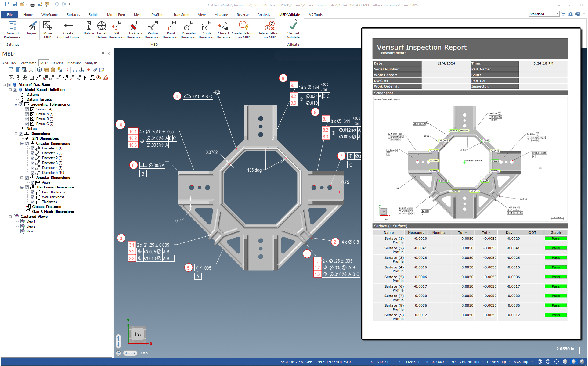
Task: Pin the MBD panel with pushpin
Action: pyautogui.click(x=103, y=53)
